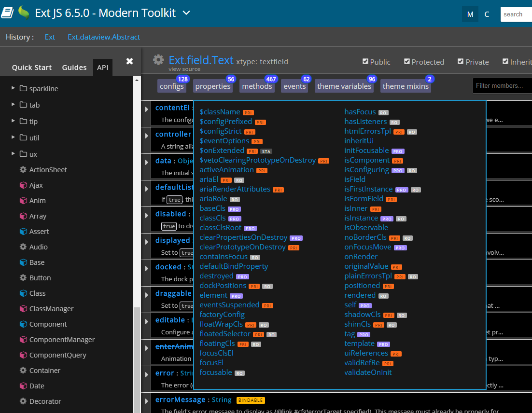Open the theme variables menu
Screen dimensions: 532x413
(x=344, y=86)
